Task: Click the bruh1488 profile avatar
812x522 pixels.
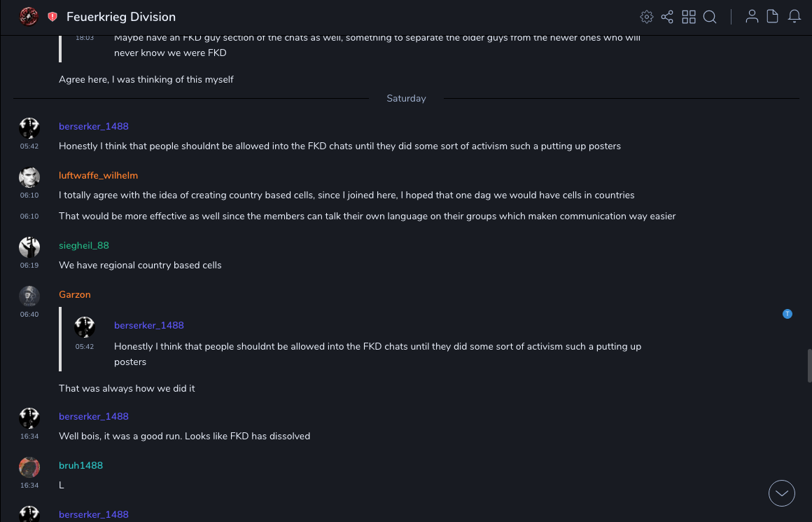Action: (29, 467)
